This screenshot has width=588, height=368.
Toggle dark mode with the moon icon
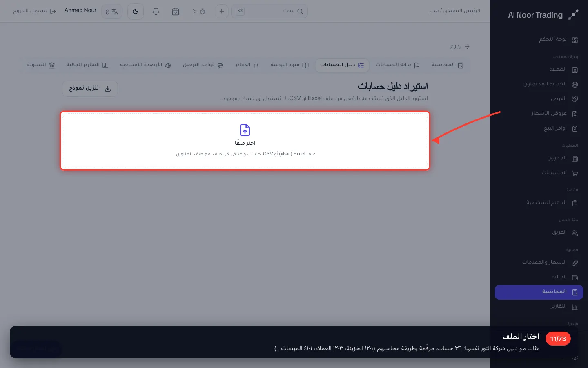136,11
